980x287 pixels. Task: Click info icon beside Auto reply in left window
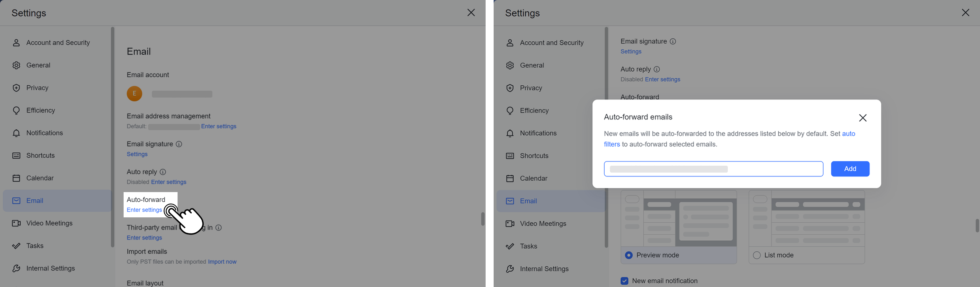[x=163, y=172]
